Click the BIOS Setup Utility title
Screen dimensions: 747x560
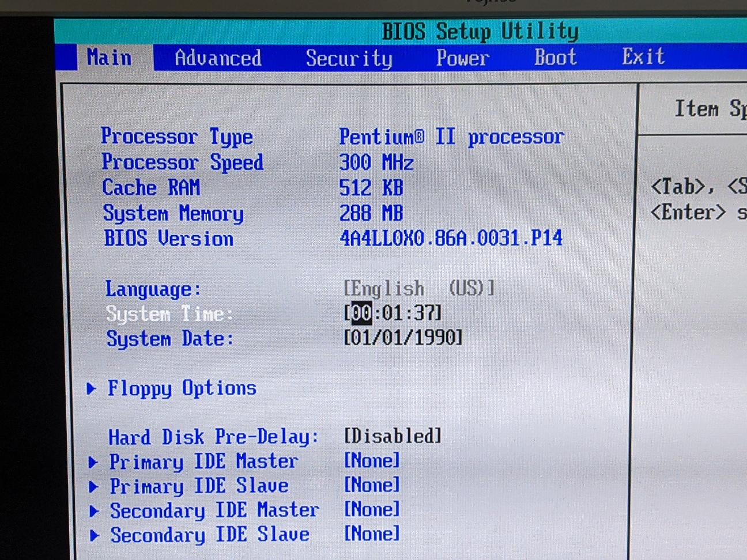(x=481, y=31)
